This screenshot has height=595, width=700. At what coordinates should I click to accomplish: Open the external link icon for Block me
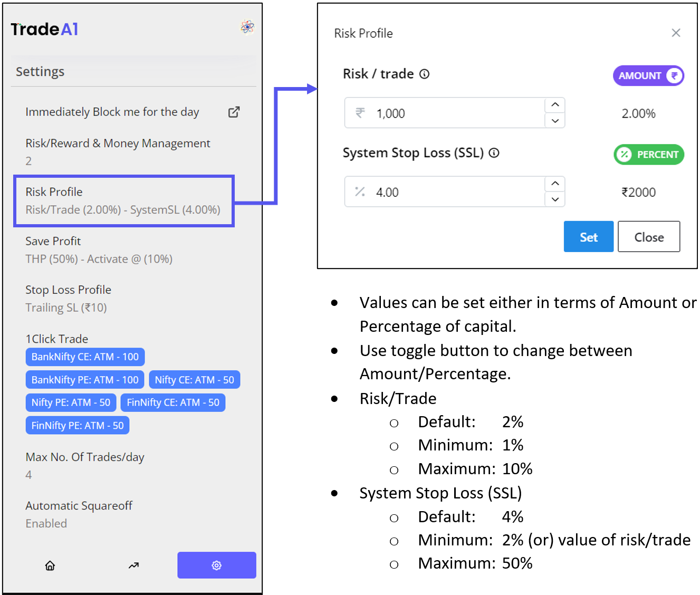pyautogui.click(x=234, y=112)
